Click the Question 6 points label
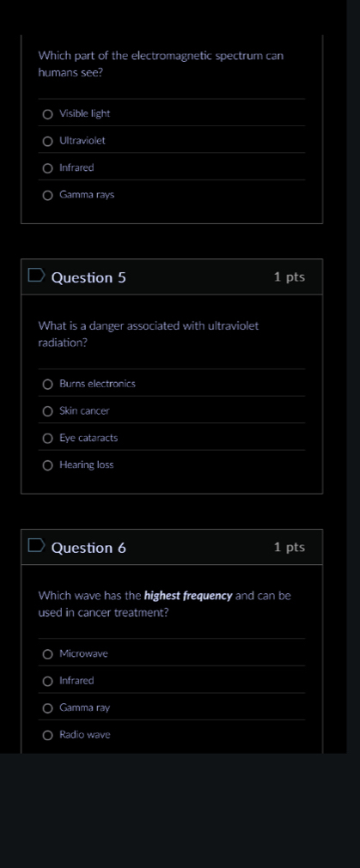 (289, 547)
